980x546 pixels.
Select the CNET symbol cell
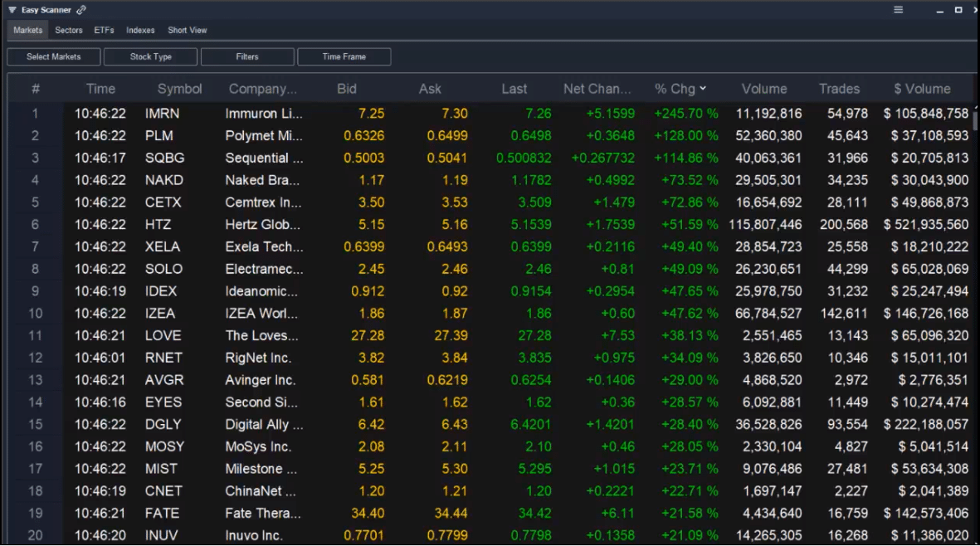coord(163,491)
